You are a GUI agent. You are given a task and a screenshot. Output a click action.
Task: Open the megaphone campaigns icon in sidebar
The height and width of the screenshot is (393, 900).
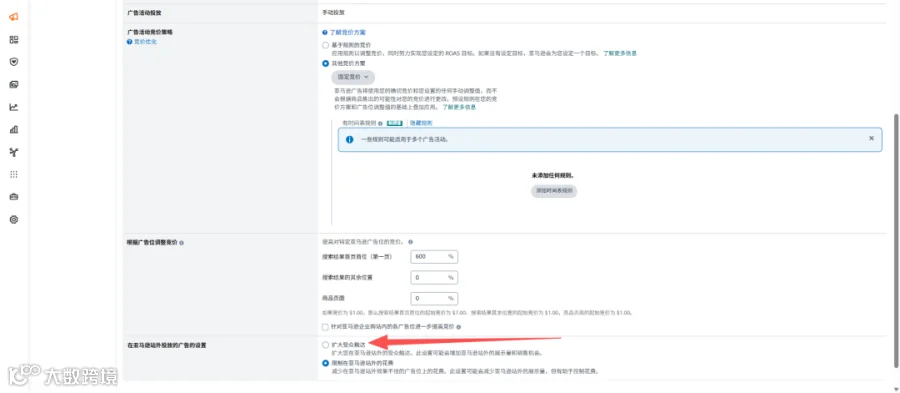pos(14,17)
